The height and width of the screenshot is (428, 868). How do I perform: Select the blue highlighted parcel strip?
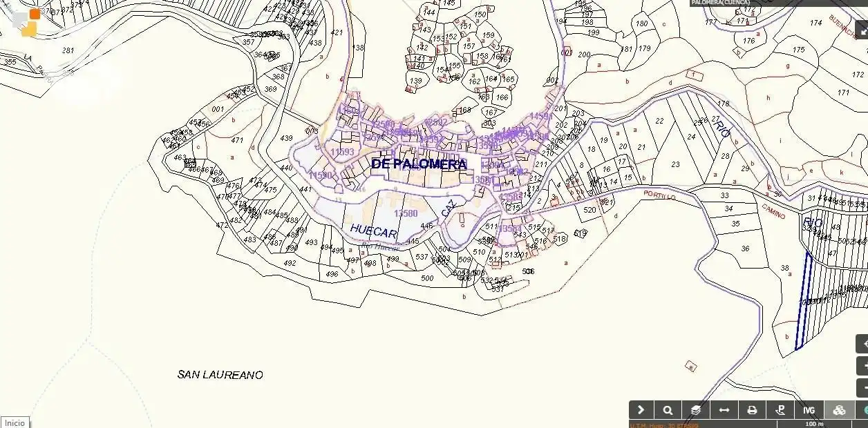[x=803, y=301]
